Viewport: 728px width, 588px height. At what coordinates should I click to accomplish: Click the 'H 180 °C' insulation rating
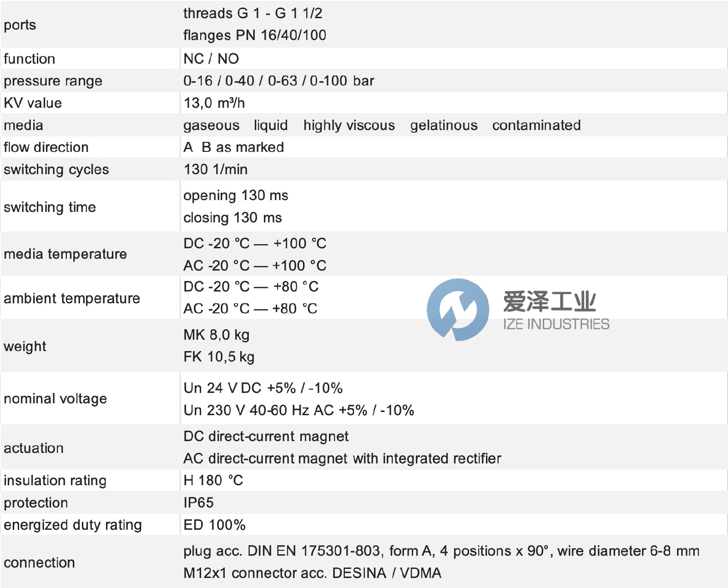click(x=213, y=481)
